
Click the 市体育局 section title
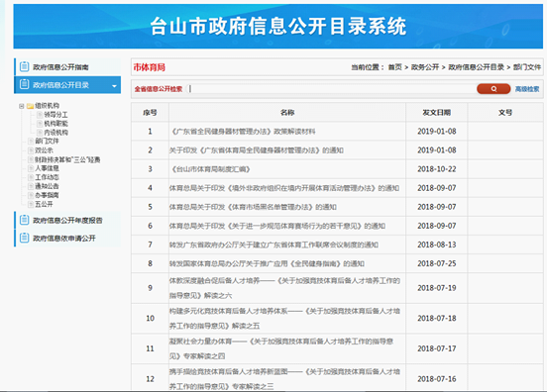150,67
